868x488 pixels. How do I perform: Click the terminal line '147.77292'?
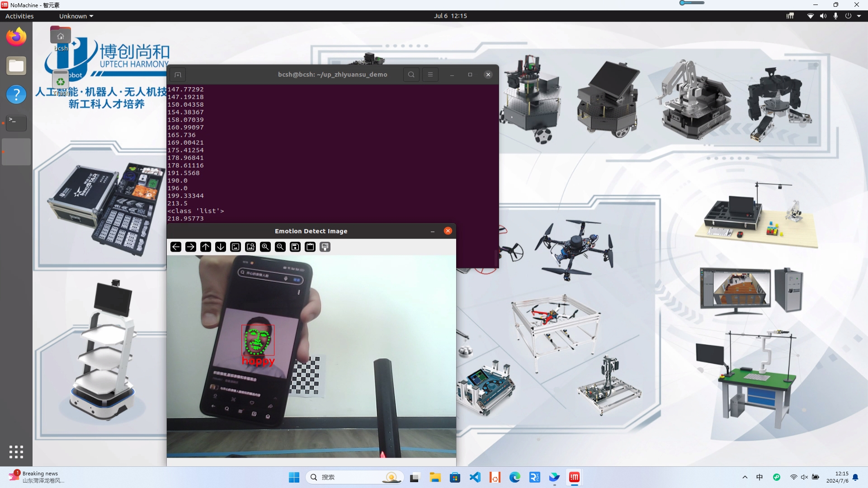pos(185,89)
